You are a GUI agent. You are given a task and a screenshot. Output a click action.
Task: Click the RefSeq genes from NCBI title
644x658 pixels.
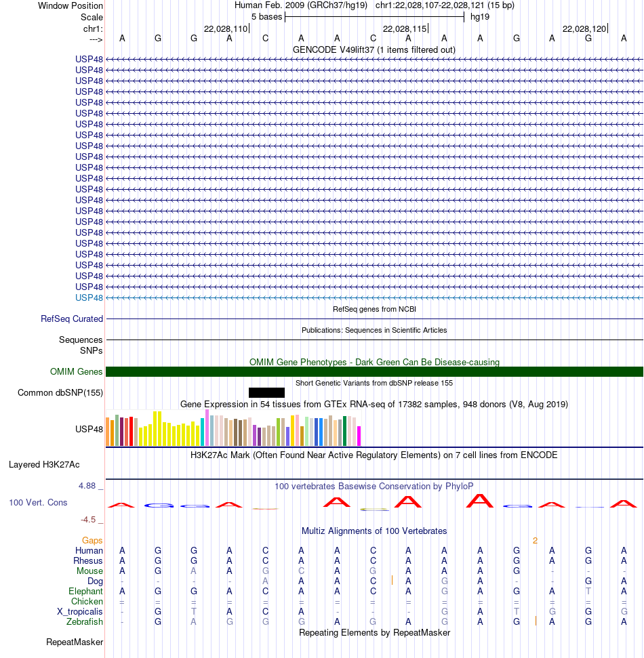point(374,309)
